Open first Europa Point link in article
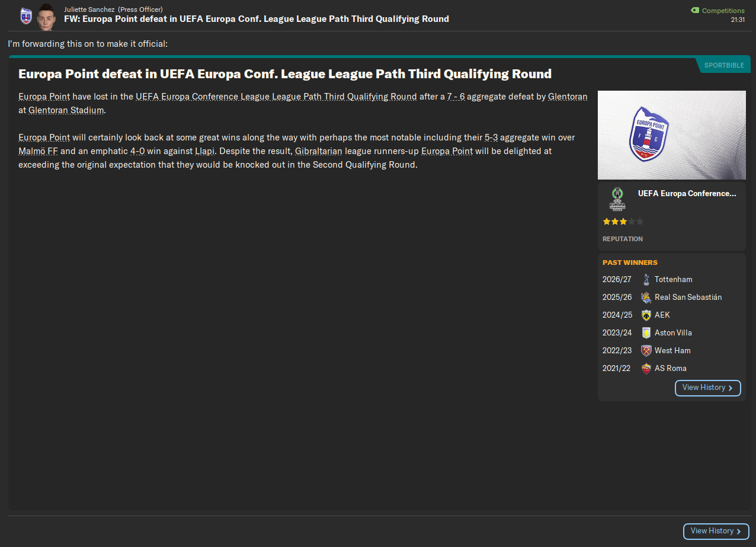 click(x=44, y=96)
